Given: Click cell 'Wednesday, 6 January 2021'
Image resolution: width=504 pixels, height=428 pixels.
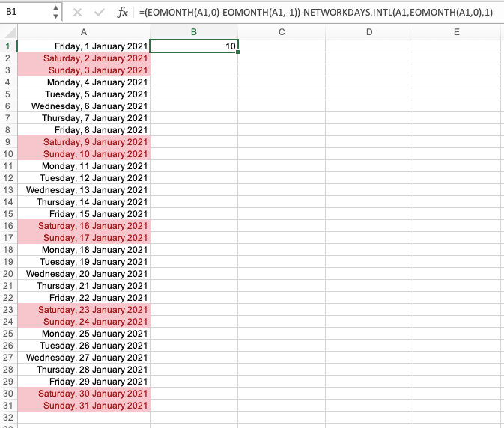Looking at the screenshot, I should pyautogui.click(x=84, y=106).
